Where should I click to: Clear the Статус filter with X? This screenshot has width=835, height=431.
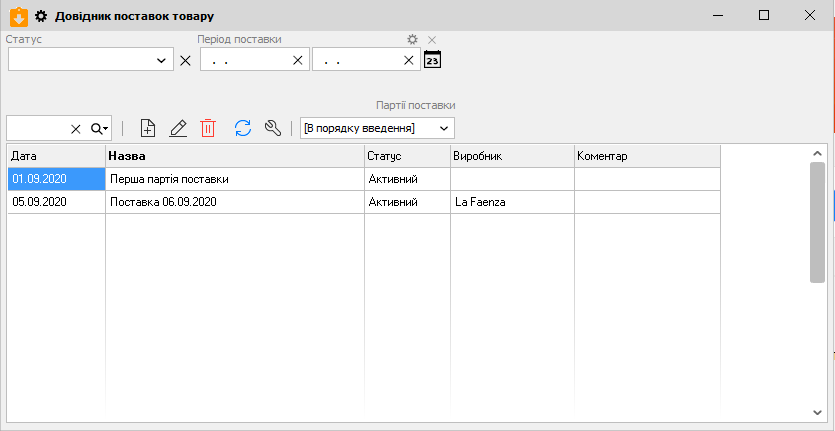tap(185, 60)
